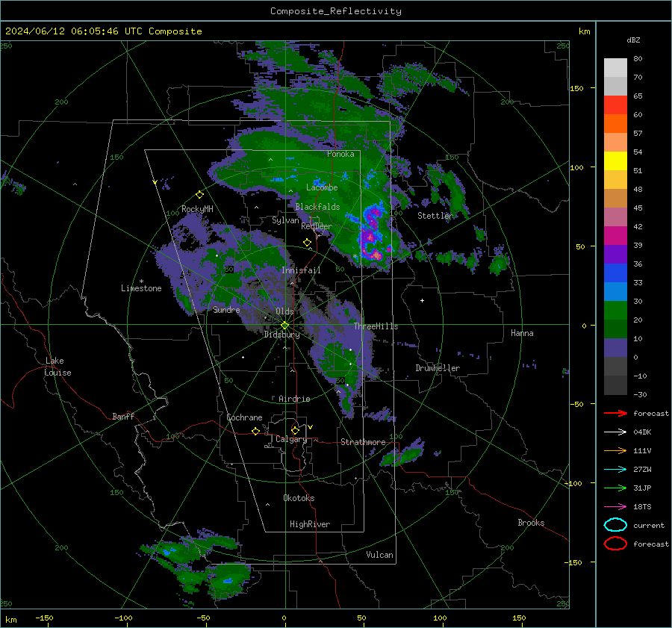Click the yellow diamond marker below RedDeer
This screenshot has width=672, height=628.
pyautogui.click(x=307, y=243)
